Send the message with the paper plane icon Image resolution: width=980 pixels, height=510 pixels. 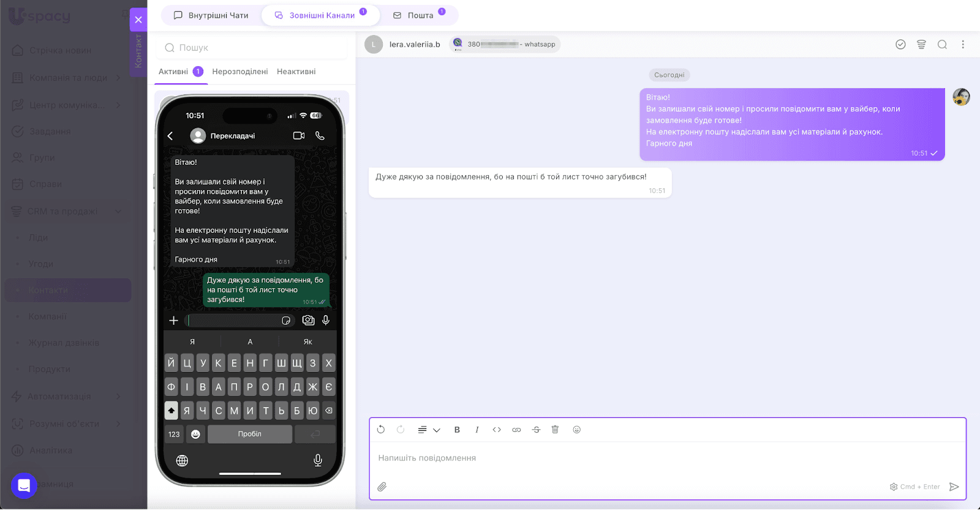tap(954, 487)
